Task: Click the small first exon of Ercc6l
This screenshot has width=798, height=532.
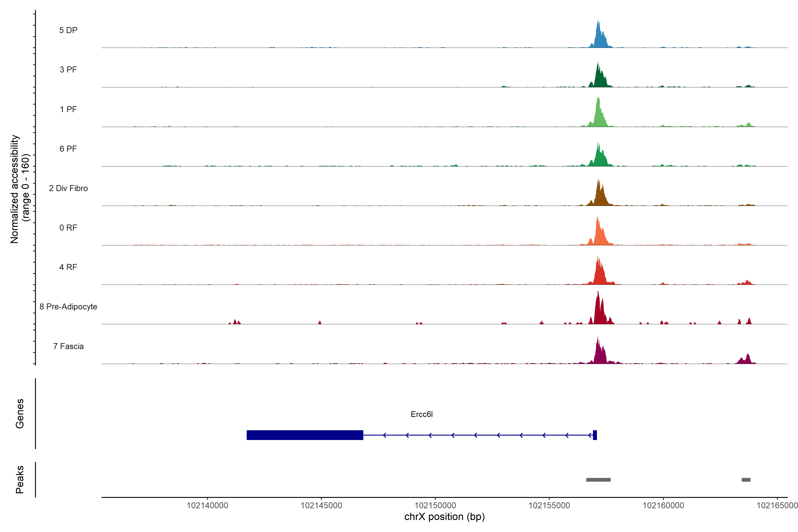Action: click(595, 435)
